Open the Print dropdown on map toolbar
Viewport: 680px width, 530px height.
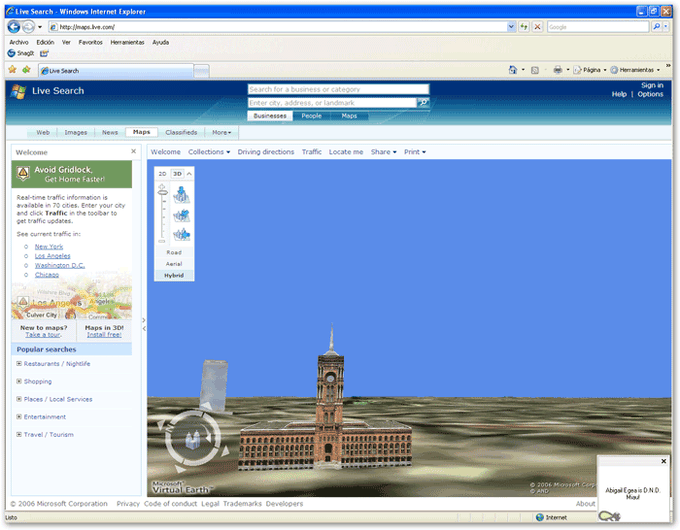coord(415,152)
